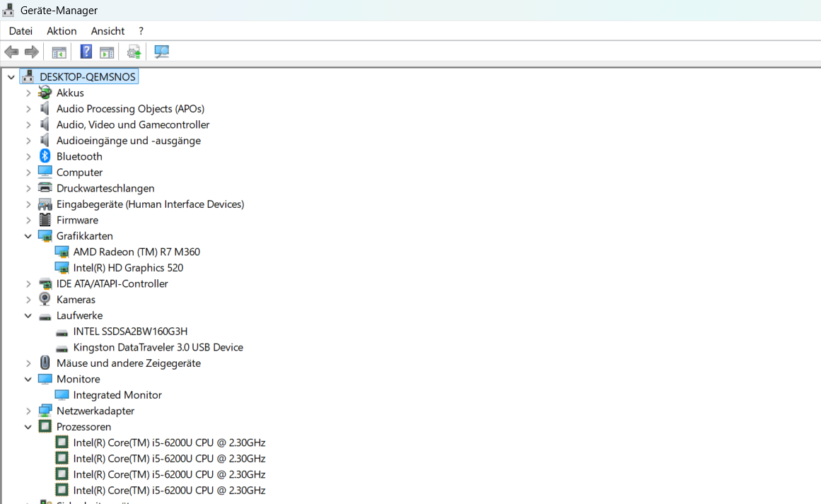Expand Audio, Video und Gamecontroller
Viewport: 821px width, 504px height.
click(x=28, y=125)
